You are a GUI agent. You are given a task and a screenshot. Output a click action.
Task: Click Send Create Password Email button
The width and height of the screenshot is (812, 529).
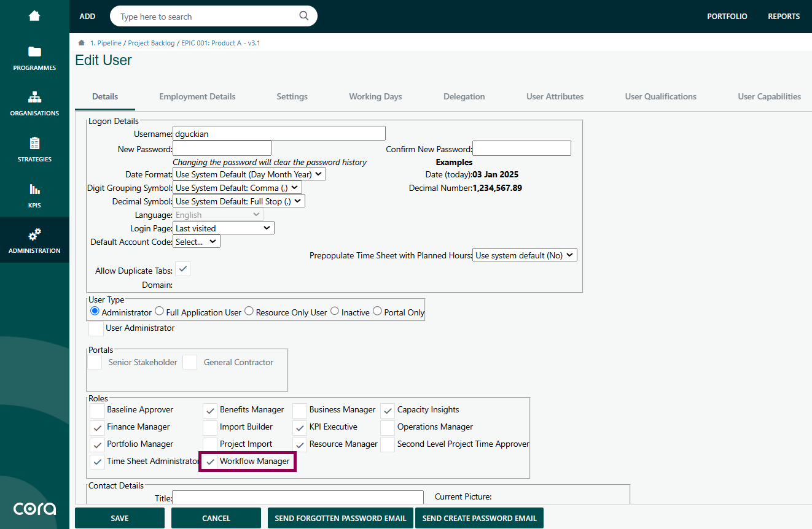(480, 518)
